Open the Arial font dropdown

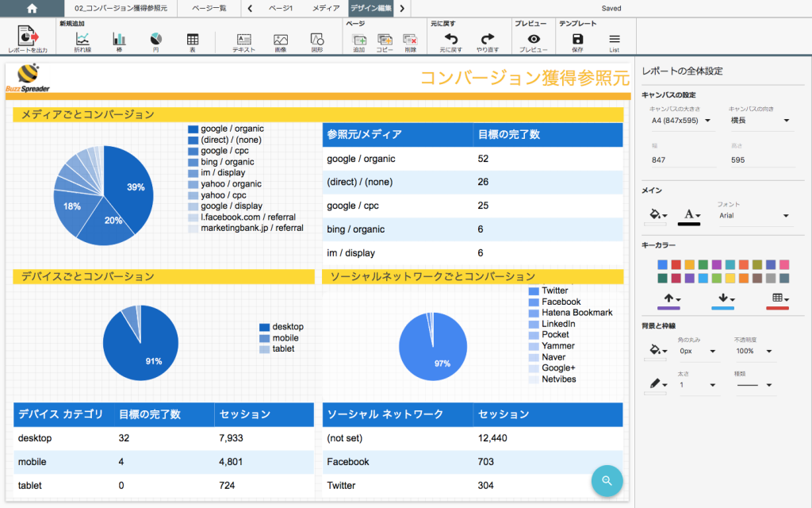tap(754, 216)
